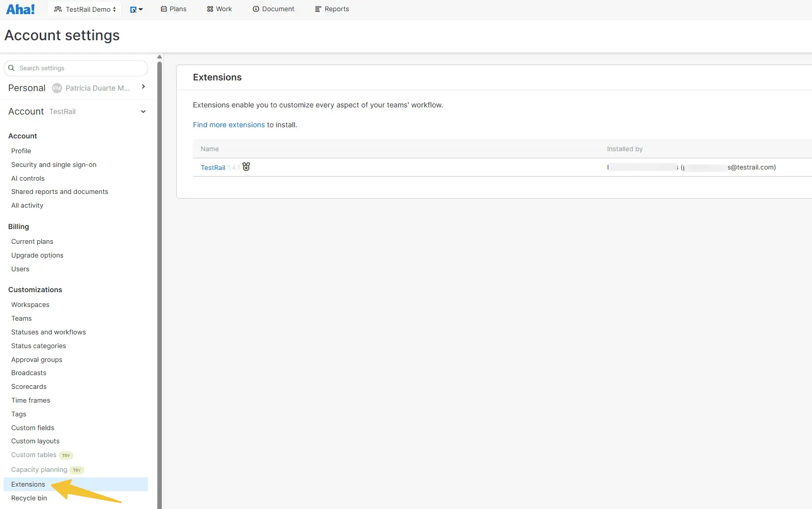The image size is (812, 509).
Task: Open Custom tables settings
Action: 34,455
